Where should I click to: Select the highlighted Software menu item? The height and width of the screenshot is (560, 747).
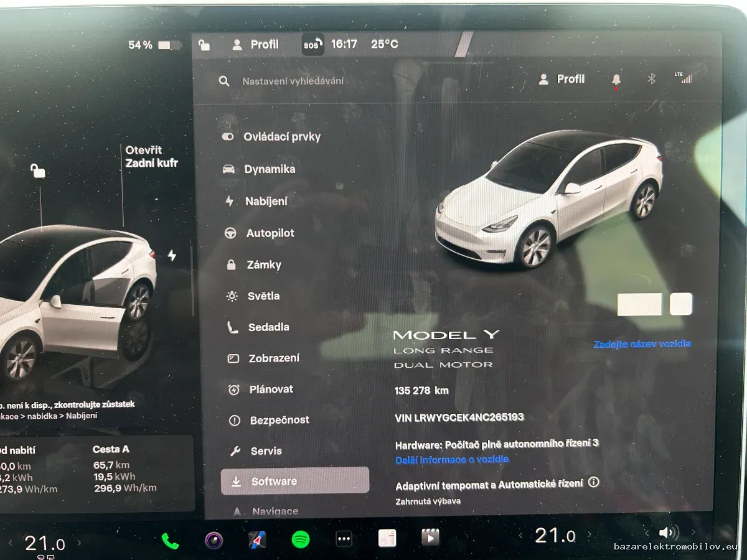tap(295, 481)
